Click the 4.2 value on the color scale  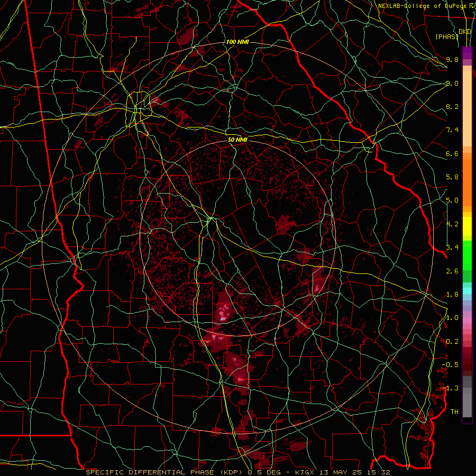[x=452, y=224]
